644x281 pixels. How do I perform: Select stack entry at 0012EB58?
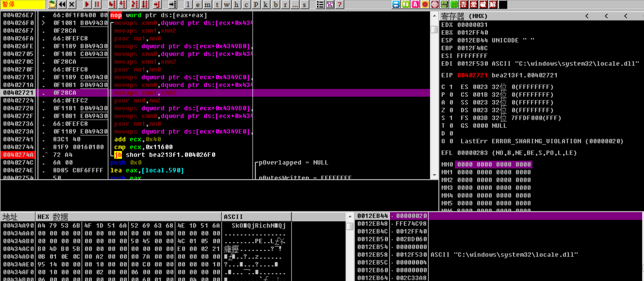click(x=499, y=255)
